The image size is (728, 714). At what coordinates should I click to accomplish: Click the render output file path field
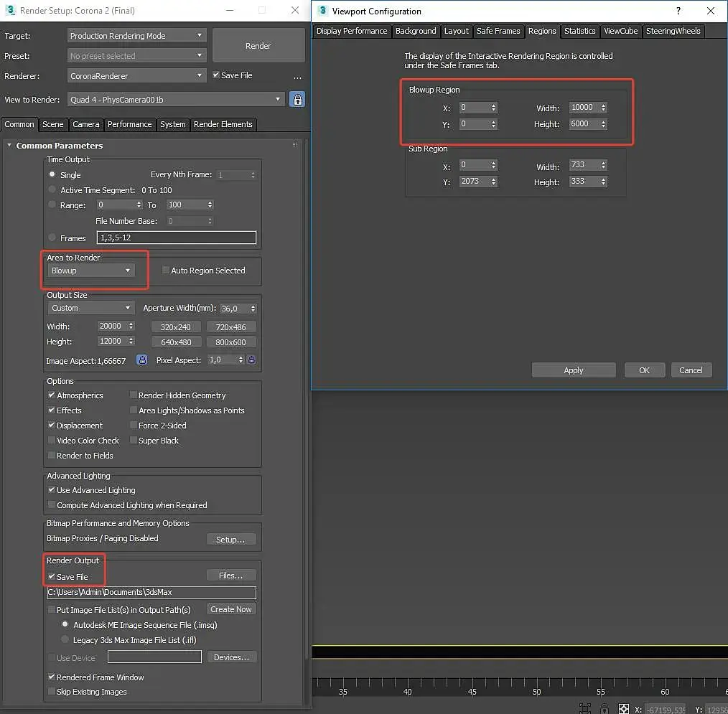(151, 592)
